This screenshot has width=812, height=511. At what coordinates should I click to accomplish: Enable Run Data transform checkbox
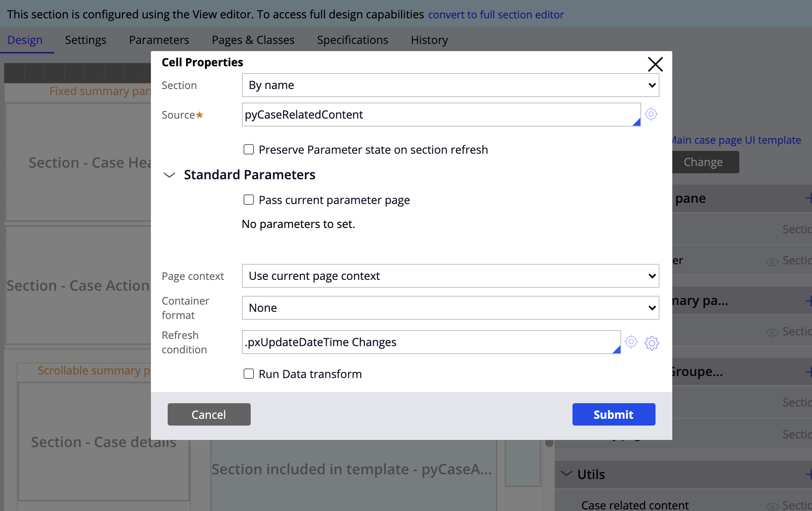tap(249, 374)
